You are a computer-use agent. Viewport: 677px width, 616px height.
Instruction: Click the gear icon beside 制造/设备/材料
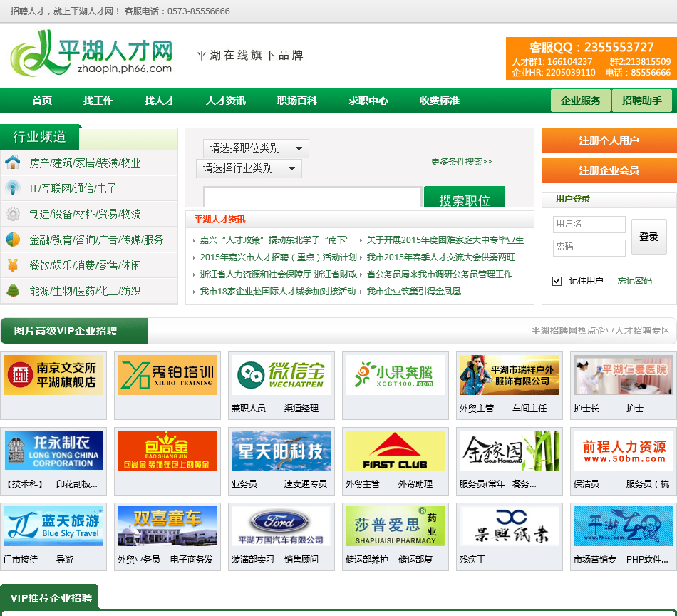point(13,214)
